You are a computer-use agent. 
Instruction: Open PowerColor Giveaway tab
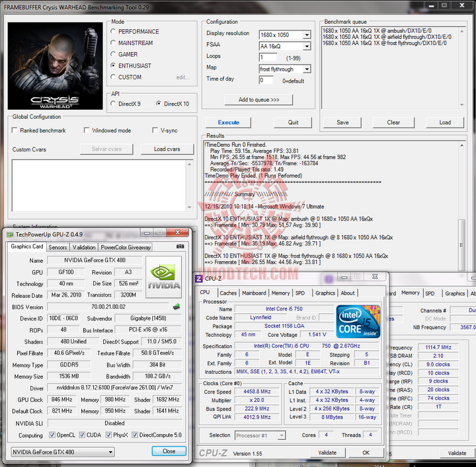[x=126, y=248]
